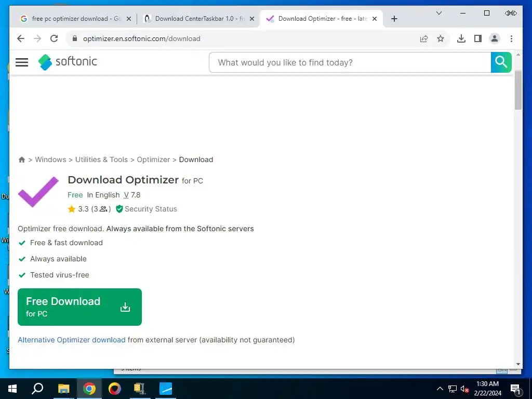Reload the page
This screenshot has width=532, height=399.
[x=54, y=38]
